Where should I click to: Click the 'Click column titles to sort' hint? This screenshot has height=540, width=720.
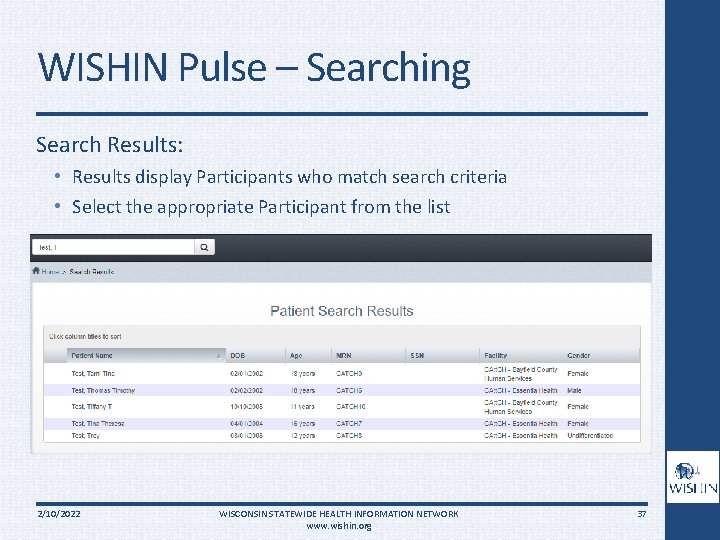coord(85,337)
